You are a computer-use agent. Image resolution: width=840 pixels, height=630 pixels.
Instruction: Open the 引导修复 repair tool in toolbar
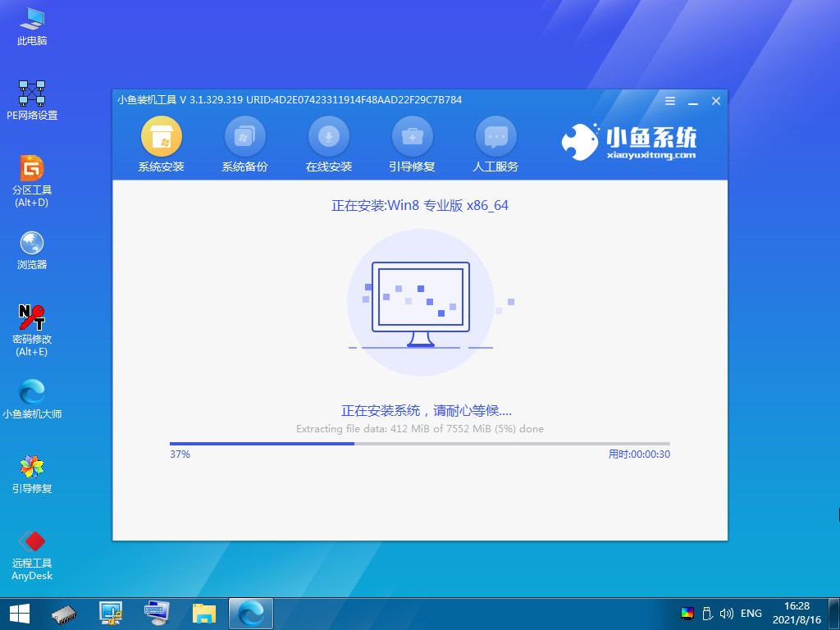point(412,137)
